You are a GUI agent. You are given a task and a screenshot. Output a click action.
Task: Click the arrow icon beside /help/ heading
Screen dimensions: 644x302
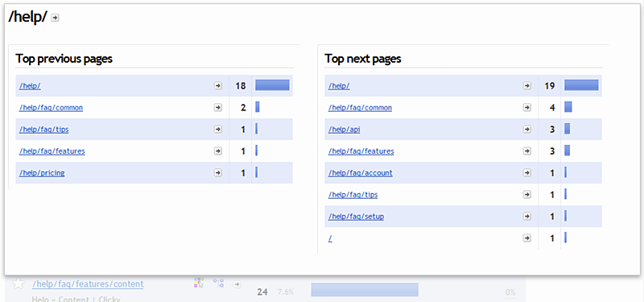(x=55, y=18)
